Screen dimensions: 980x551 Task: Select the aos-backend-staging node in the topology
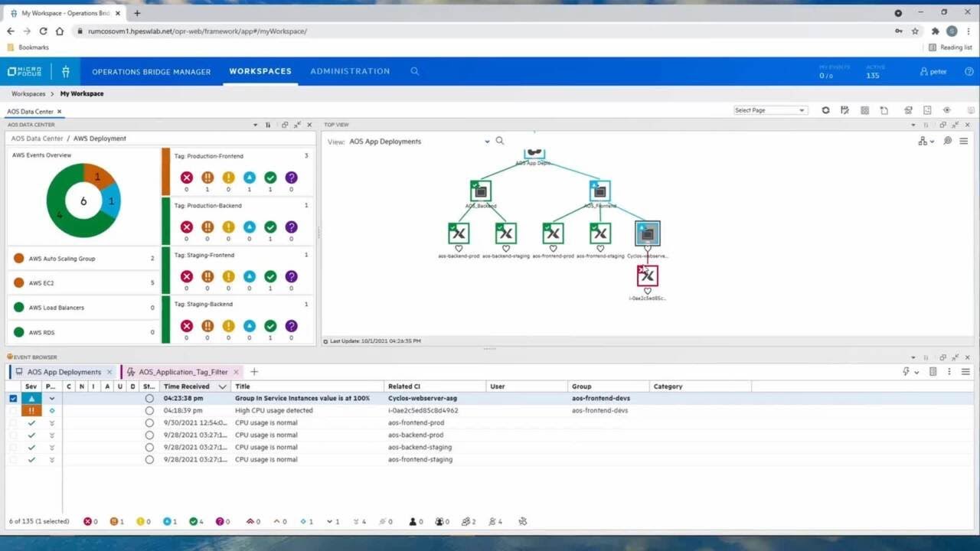click(x=505, y=233)
